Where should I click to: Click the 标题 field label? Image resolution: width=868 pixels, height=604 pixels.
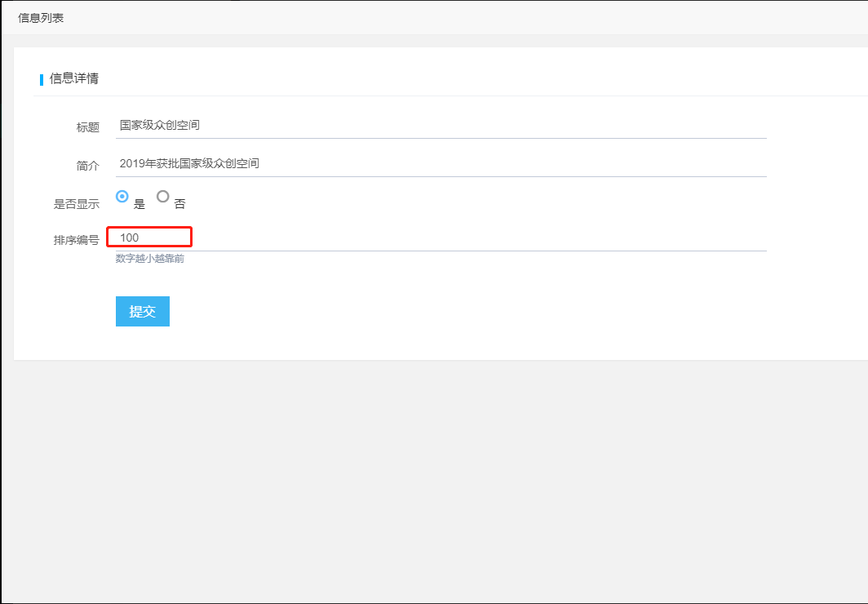(87, 127)
